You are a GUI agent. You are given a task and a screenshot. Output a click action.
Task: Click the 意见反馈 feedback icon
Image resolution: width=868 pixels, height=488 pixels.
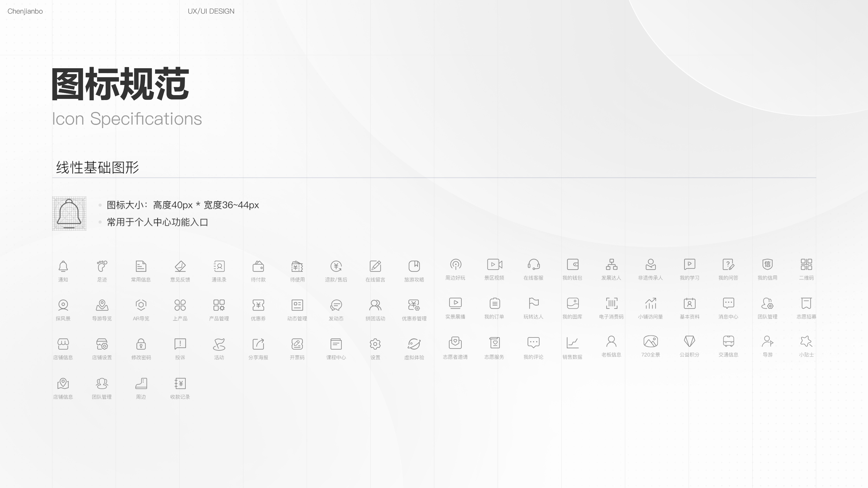(x=180, y=266)
